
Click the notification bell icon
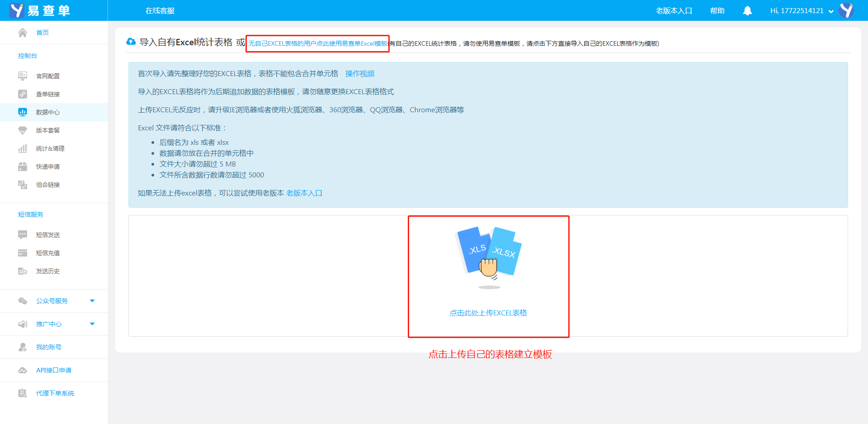pos(747,11)
